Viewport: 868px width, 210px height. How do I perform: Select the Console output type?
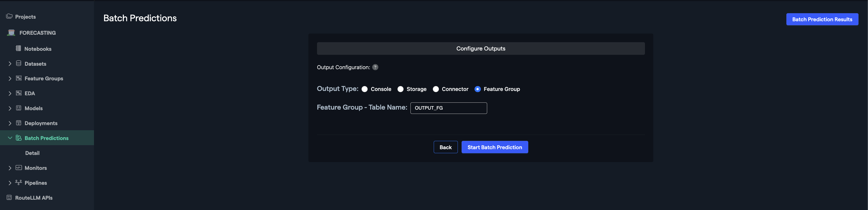pyautogui.click(x=364, y=89)
